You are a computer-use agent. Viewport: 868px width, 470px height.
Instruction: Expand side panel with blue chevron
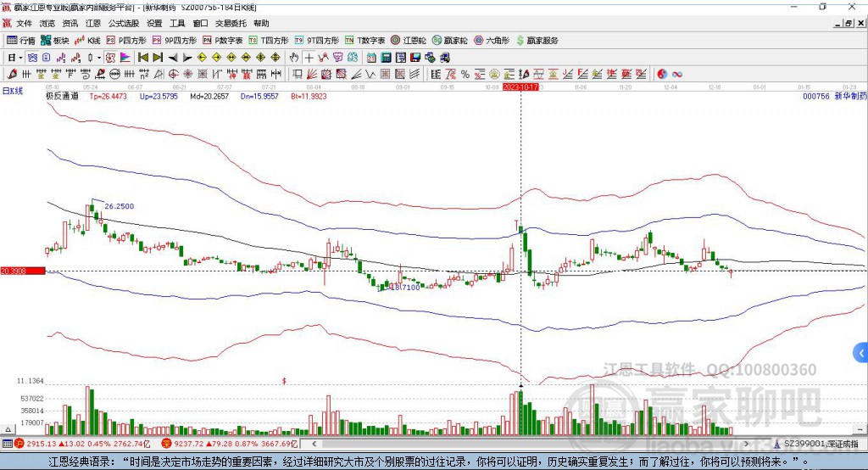tap(861, 353)
